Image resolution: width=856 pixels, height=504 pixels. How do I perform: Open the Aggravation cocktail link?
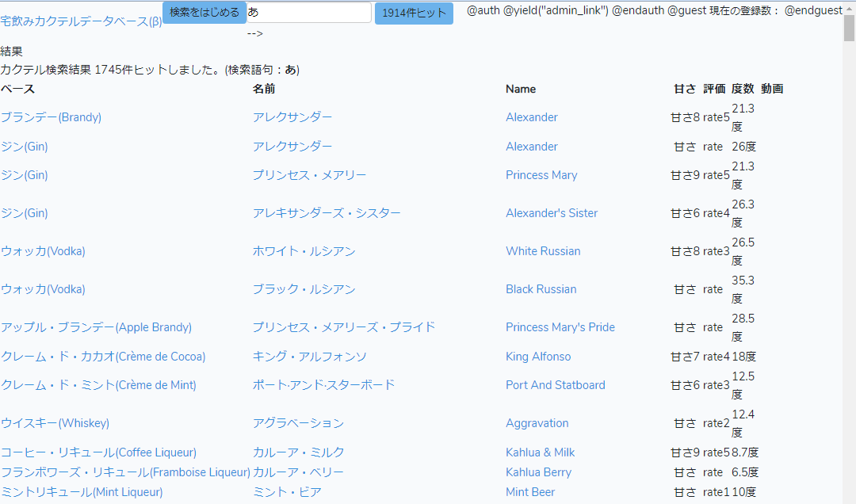537,423
